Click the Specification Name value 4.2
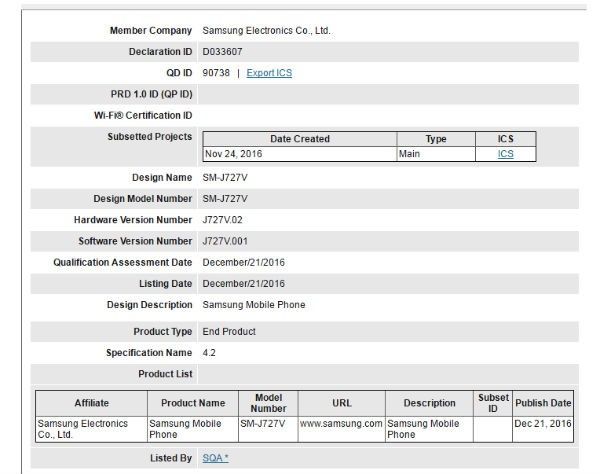 pyautogui.click(x=209, y=353)
